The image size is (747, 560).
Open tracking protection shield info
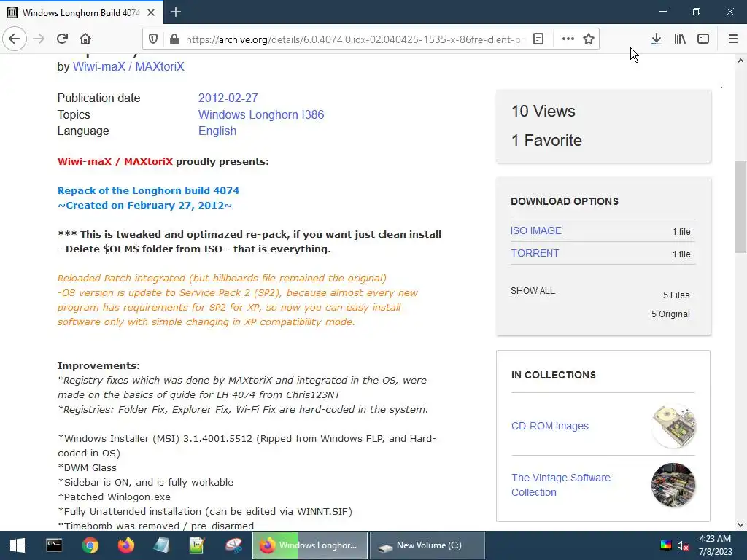[153, 39]
